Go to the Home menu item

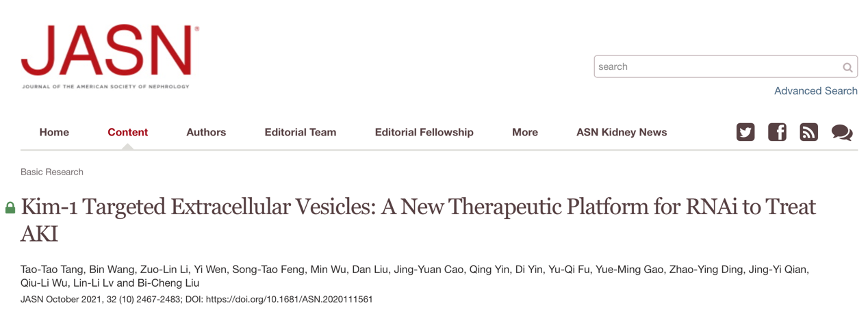tap(54, 133)
